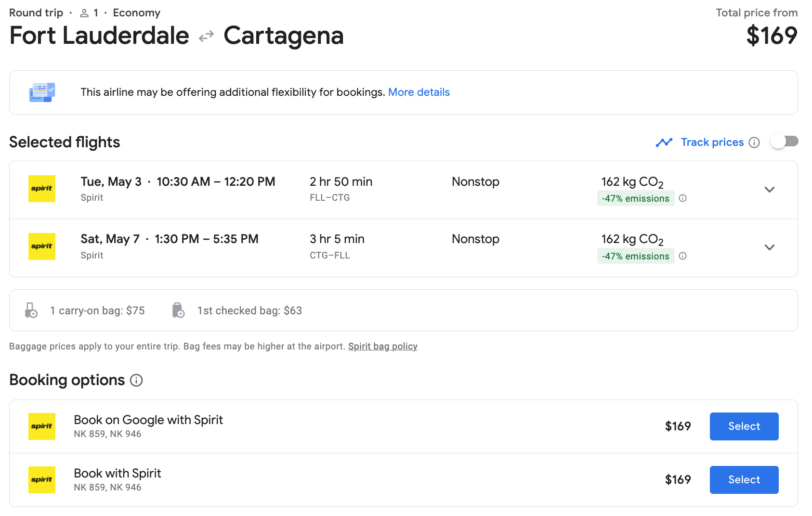
Task: Select Book on Google with Spirit option
Action: coord(744,426)
